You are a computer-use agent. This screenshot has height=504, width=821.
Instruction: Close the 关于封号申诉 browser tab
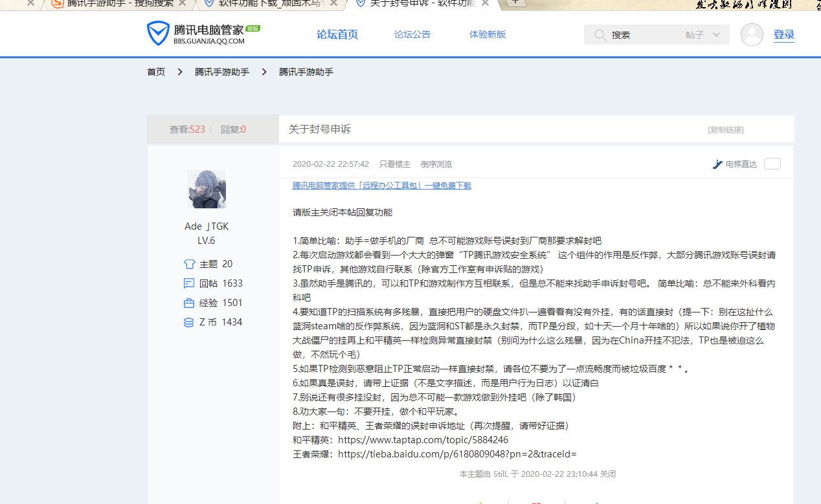(x=484, y=3)
